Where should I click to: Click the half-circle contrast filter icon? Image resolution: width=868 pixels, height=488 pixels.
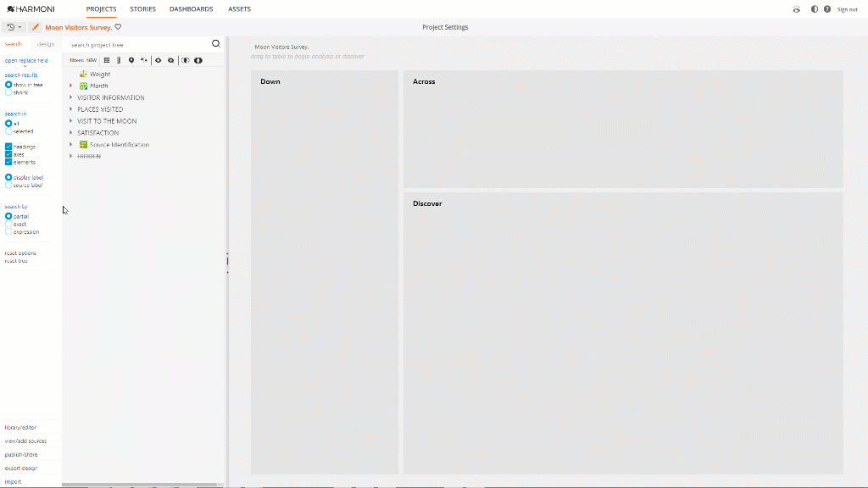click(x=186, y=60)
